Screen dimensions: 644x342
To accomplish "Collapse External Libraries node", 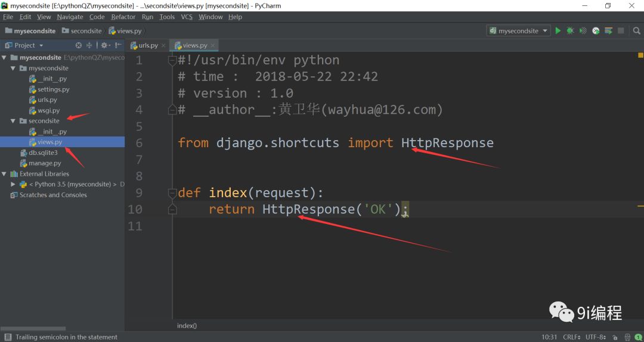I will (5, 173).
